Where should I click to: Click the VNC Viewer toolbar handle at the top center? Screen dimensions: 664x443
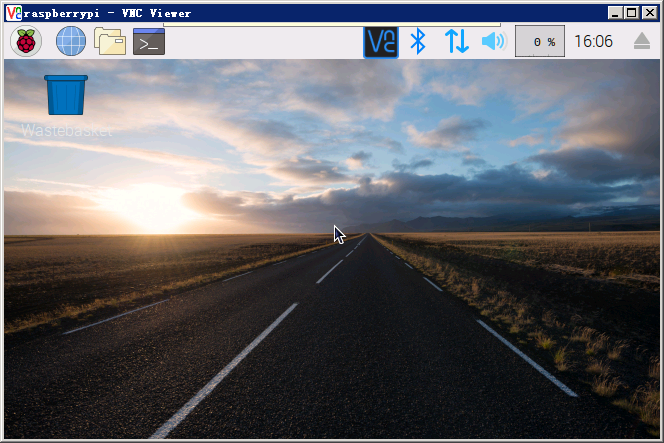tap(332, 25)
